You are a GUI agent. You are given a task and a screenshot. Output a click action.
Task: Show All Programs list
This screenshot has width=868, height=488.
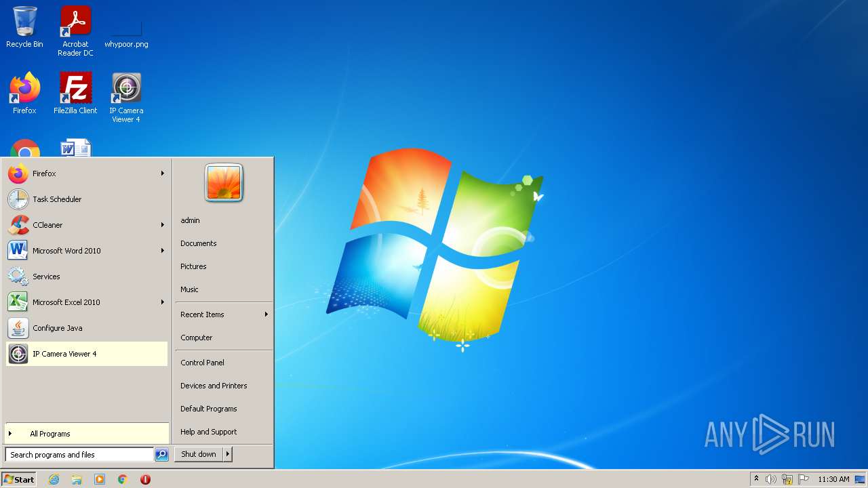pos(87,434)
